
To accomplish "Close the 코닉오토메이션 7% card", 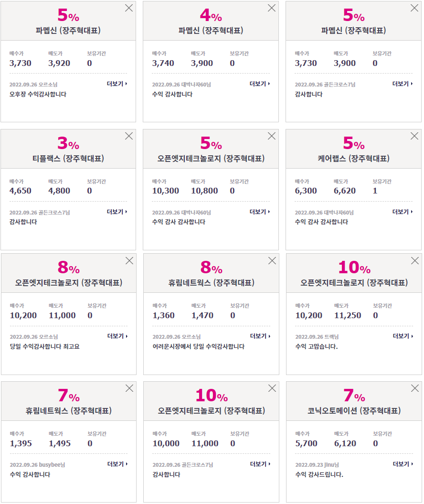I will coord(414,388).
